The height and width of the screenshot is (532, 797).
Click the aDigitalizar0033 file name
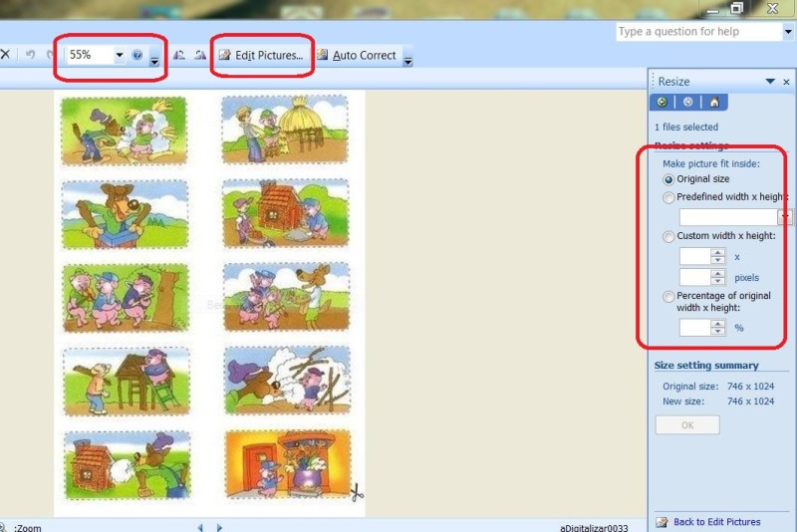[x=594, y=528]
